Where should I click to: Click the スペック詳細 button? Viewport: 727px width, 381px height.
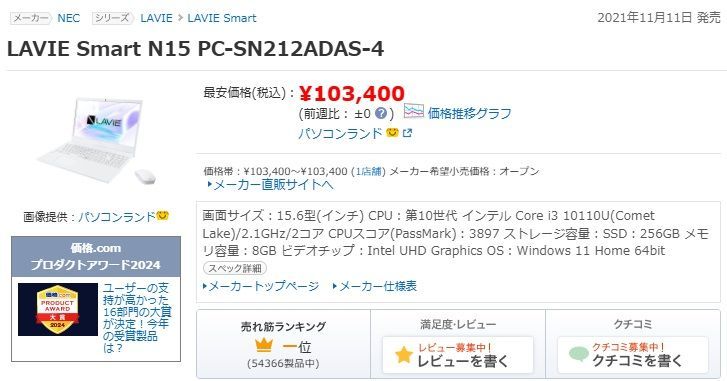[235, 268]
